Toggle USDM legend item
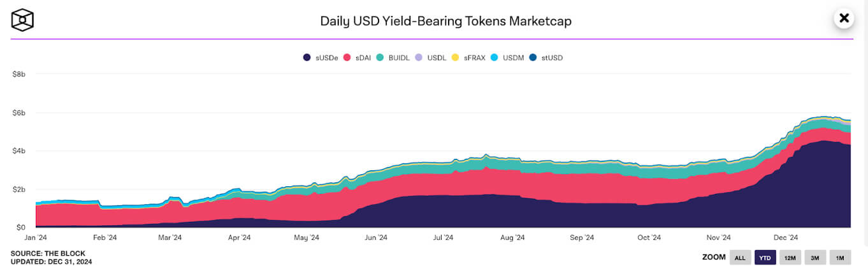 tap(493, 58)
